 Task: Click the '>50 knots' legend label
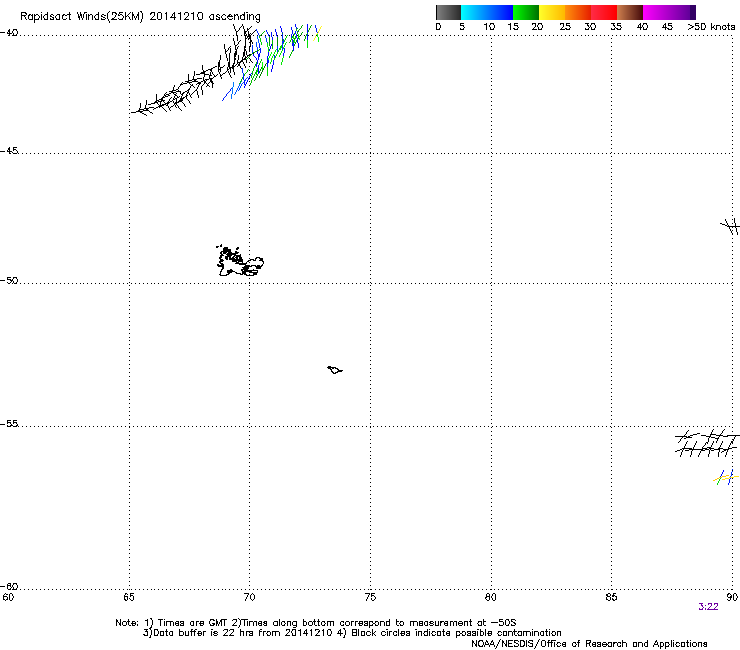click(x=711, y=27)
